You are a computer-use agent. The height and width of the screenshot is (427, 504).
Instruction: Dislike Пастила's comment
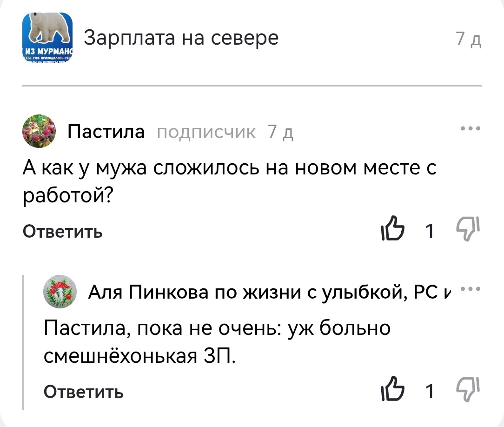tap(468, 229)
